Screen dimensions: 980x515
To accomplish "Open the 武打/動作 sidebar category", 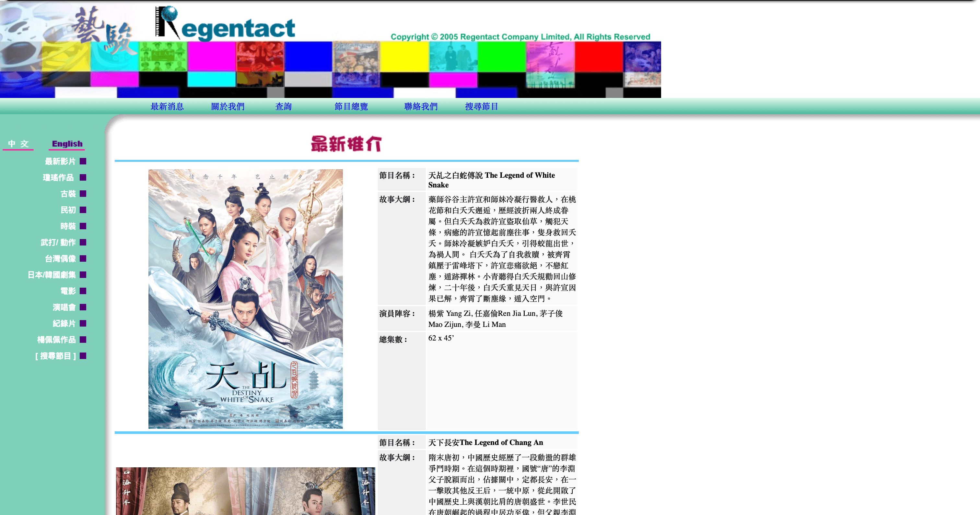I will click(x=58, y=243).
